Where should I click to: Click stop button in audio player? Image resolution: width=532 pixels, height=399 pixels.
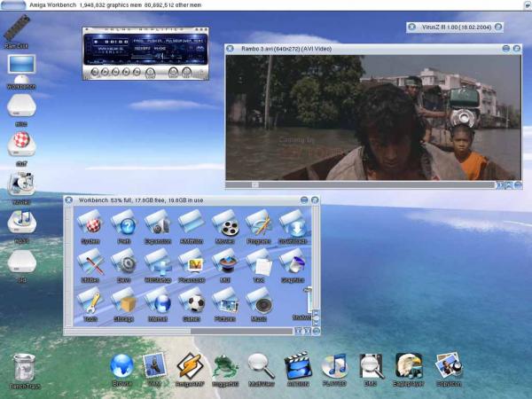click(126, 72)
